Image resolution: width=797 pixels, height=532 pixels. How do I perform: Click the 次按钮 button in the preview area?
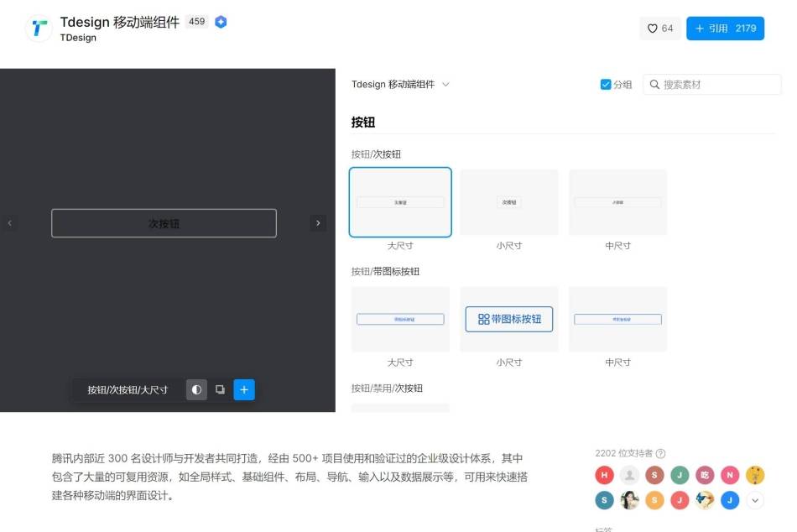[164, 223]
